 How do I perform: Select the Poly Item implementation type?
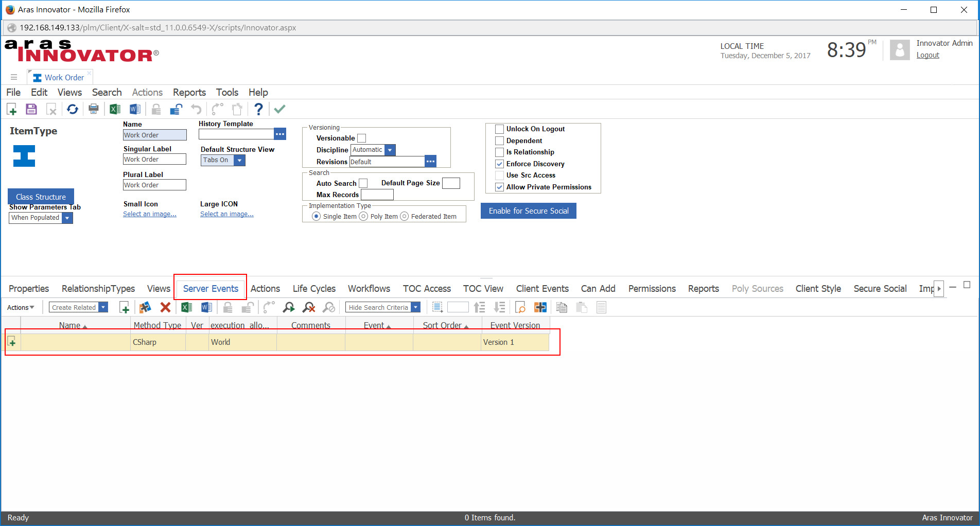[363, 216]
